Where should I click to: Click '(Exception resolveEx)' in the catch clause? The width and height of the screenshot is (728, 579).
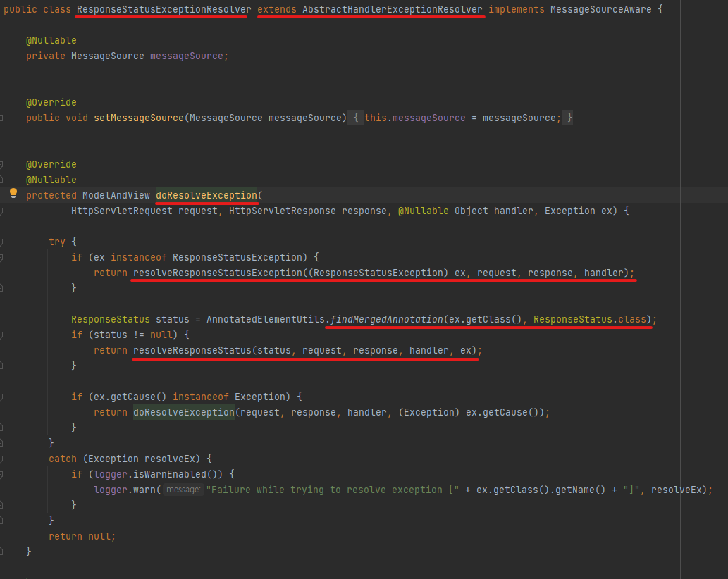(x=142, y=459)
